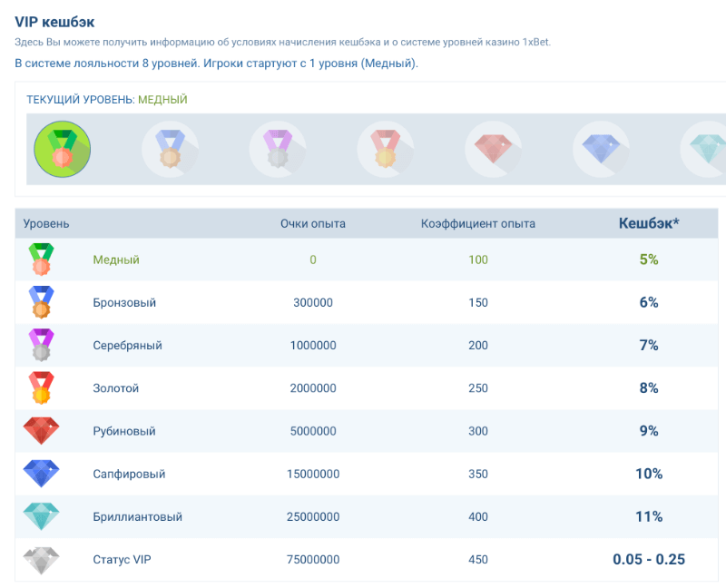Click the Серебряный medal icon in table row

(x=41, y=346)
